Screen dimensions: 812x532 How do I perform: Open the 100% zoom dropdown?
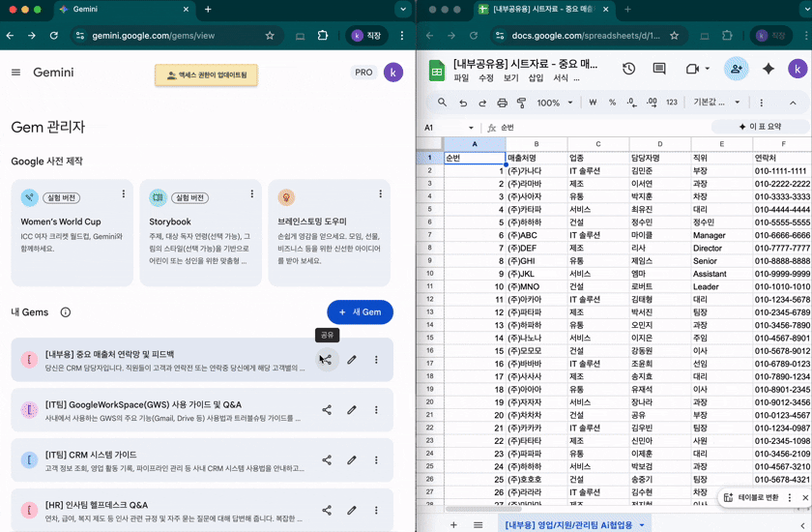click(554, 103)
